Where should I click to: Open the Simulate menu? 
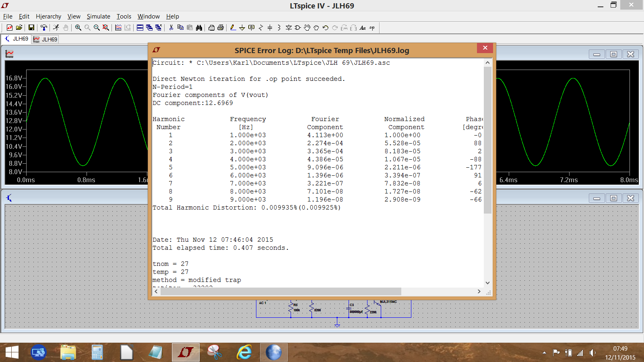(x=99, y=16)
